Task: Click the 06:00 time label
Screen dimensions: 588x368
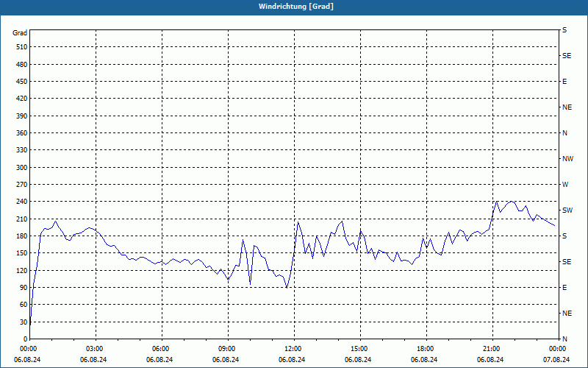Action: [160, 349]
